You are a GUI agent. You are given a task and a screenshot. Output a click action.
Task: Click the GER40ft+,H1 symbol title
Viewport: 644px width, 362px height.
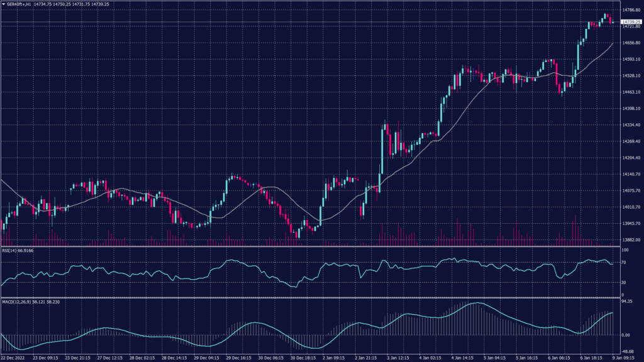tap(23, 4)
